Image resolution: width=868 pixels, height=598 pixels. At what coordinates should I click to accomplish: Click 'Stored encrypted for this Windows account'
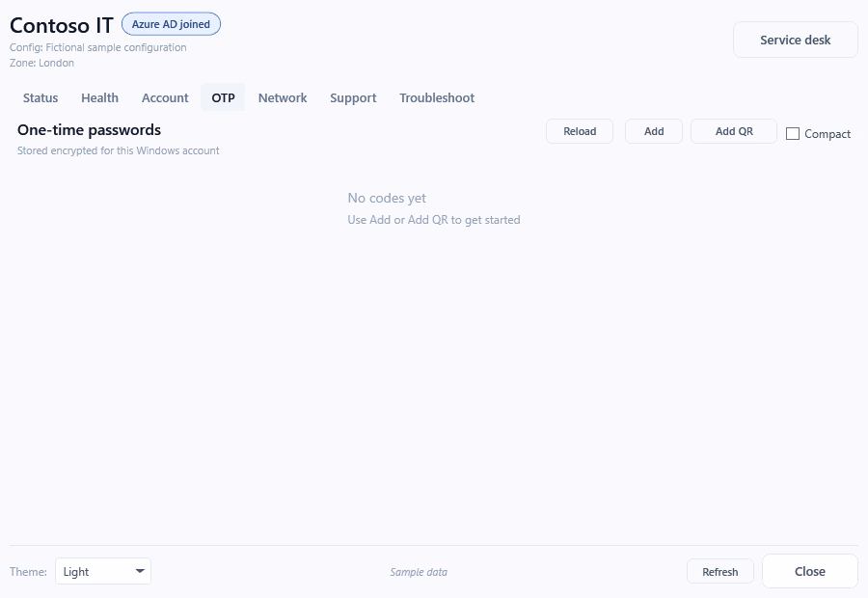coord(118,150)
